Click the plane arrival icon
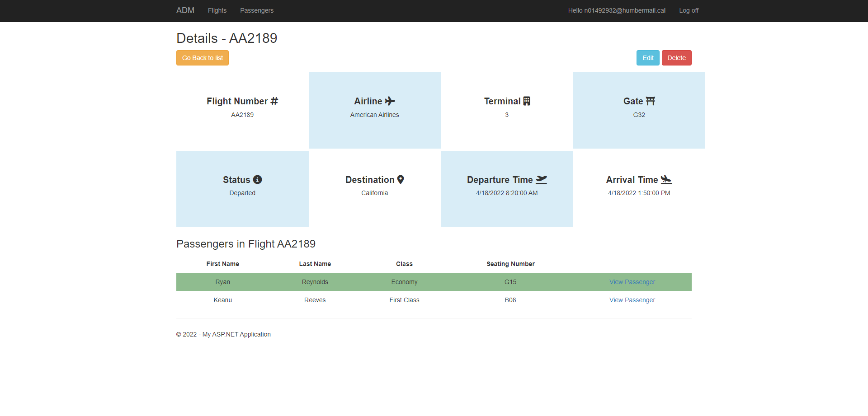Screen dimensions: 868x416 tap(666, 180)
